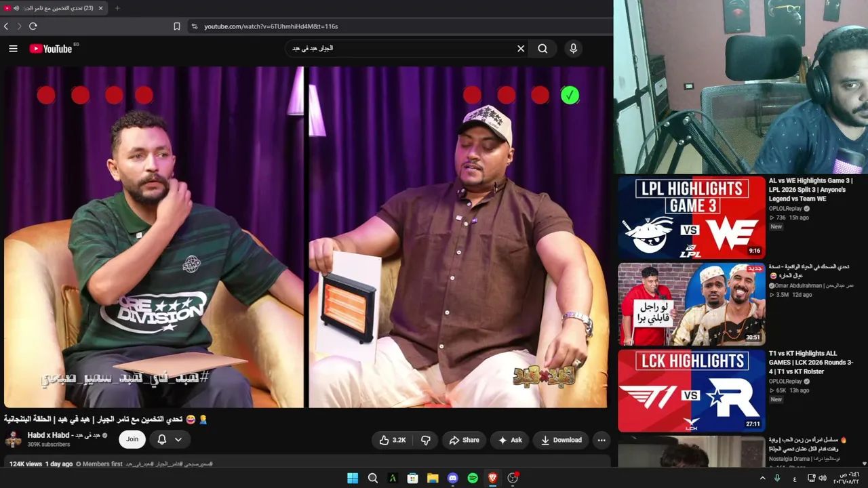Open the LCK Highlights T1 vs KT thumbnail
Viewport: 868px width, 488px height.
pos(691,390)
